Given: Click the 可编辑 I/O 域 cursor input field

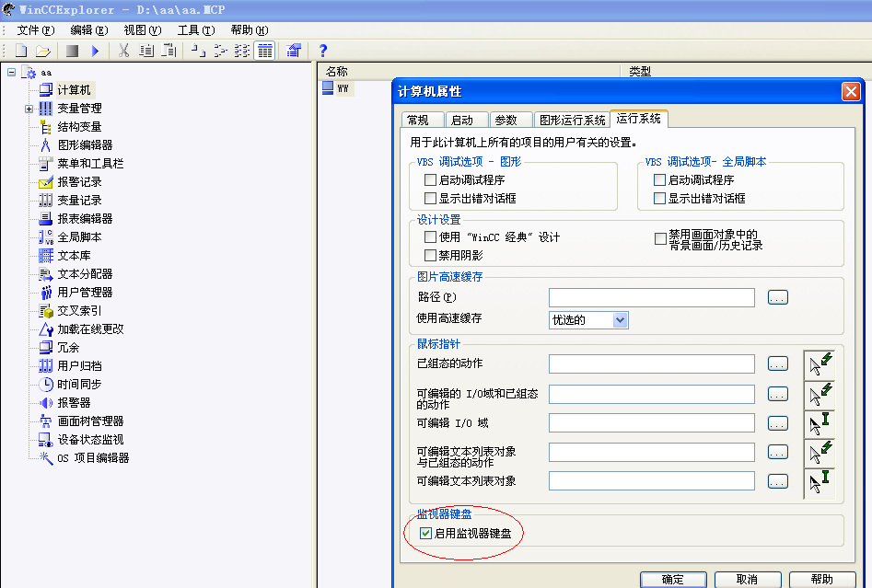Looking at the screenshot, I should (652, 423).
